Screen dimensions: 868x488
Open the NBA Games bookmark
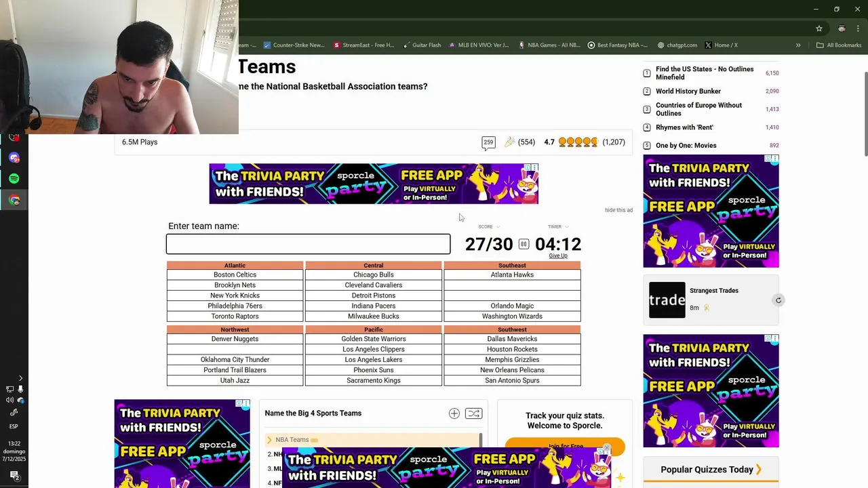click(x=549, y=45)
